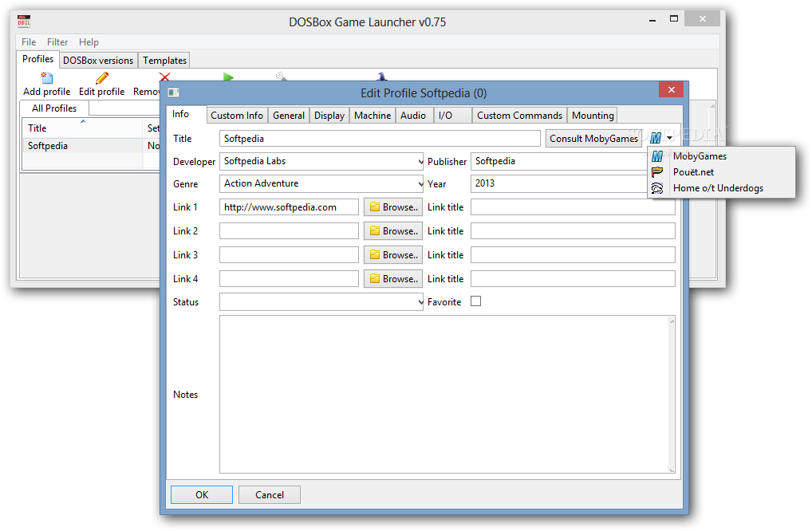Click inside the Notes text area
The width and height of the screenshot is (812, 531).
point(443,395)
